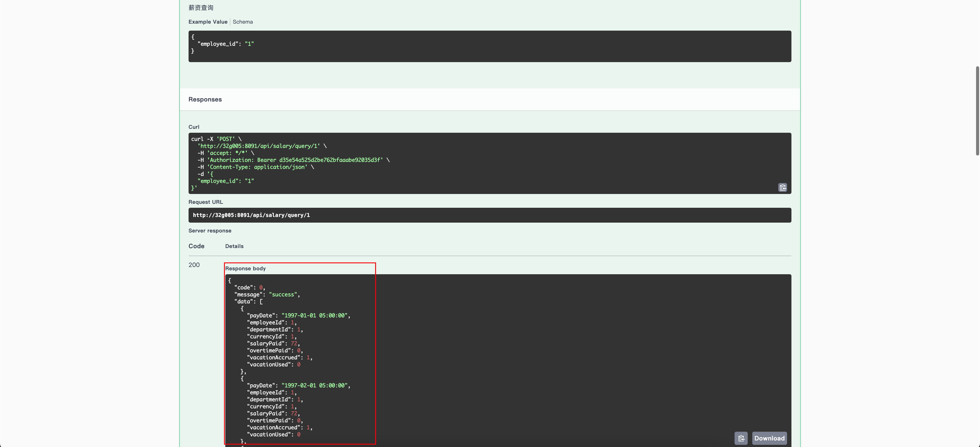Click the "success" message value in response

tap(283, 294)
